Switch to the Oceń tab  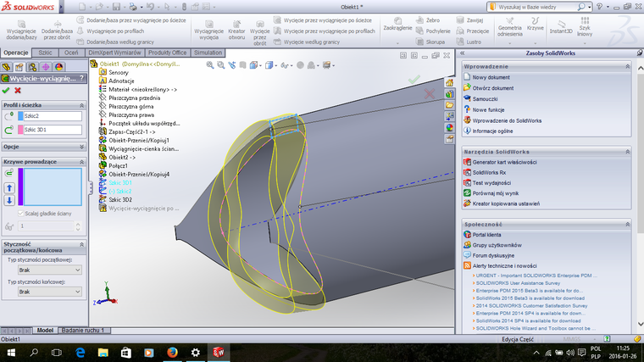(x=71, y=53)
